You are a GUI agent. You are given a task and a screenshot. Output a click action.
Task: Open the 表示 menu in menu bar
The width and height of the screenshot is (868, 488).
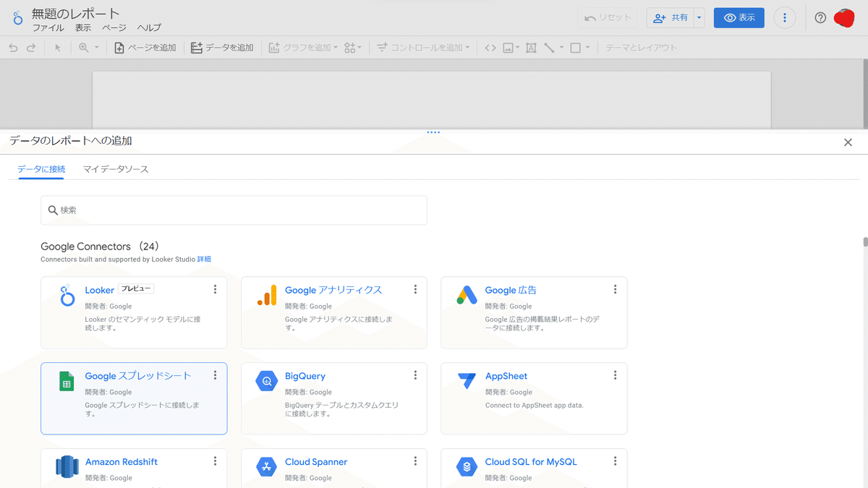83,27
